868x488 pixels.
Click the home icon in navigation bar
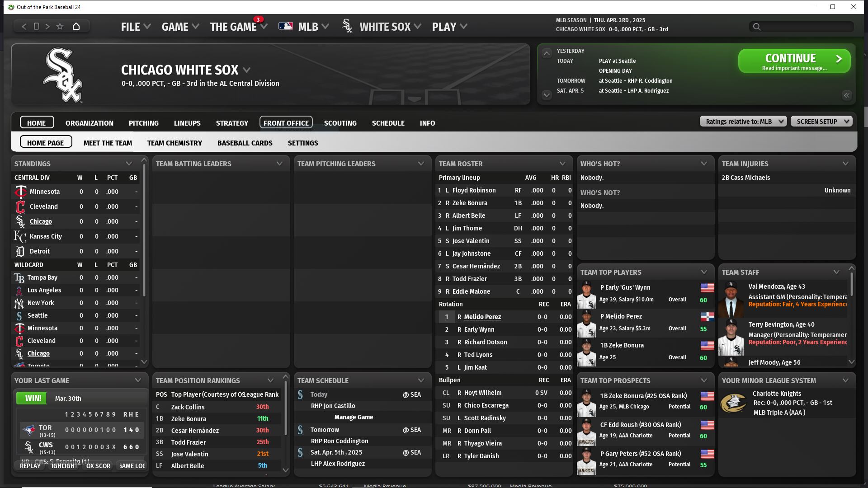[76, 26]
